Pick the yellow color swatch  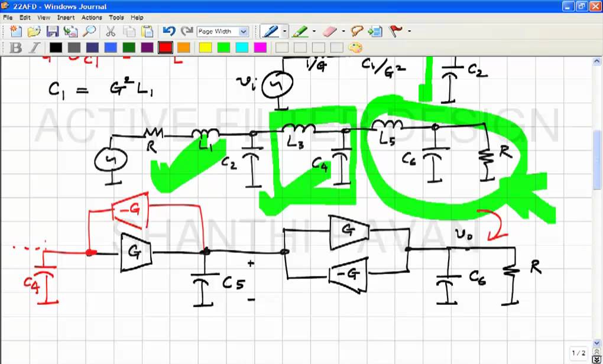[x=205, y=48]
